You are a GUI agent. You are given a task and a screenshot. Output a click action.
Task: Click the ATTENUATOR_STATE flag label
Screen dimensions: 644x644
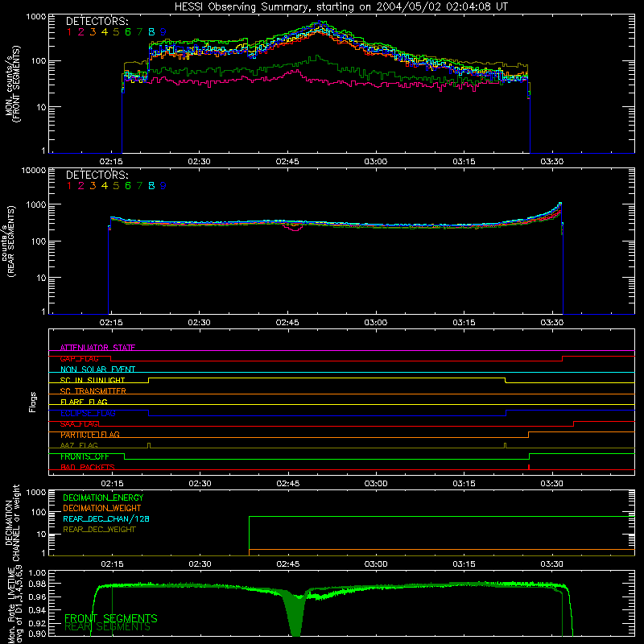(x=97, y=348)
